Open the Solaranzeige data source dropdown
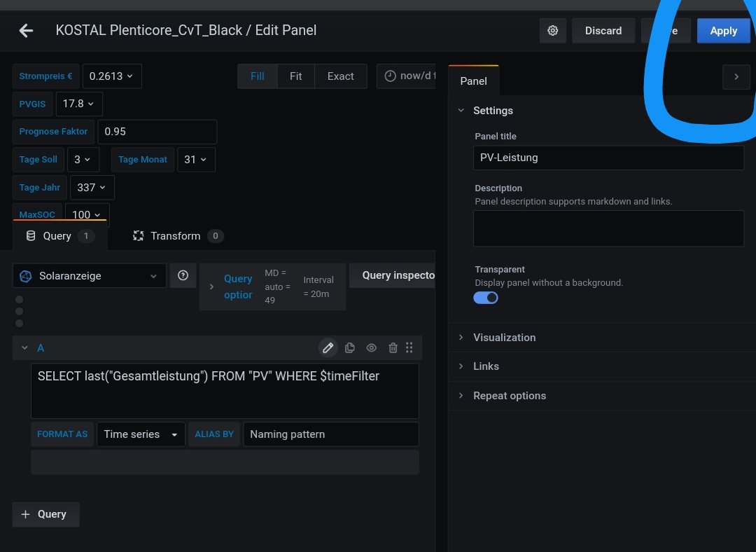Viewport: 756px width, 552px height. coord(90,276)
